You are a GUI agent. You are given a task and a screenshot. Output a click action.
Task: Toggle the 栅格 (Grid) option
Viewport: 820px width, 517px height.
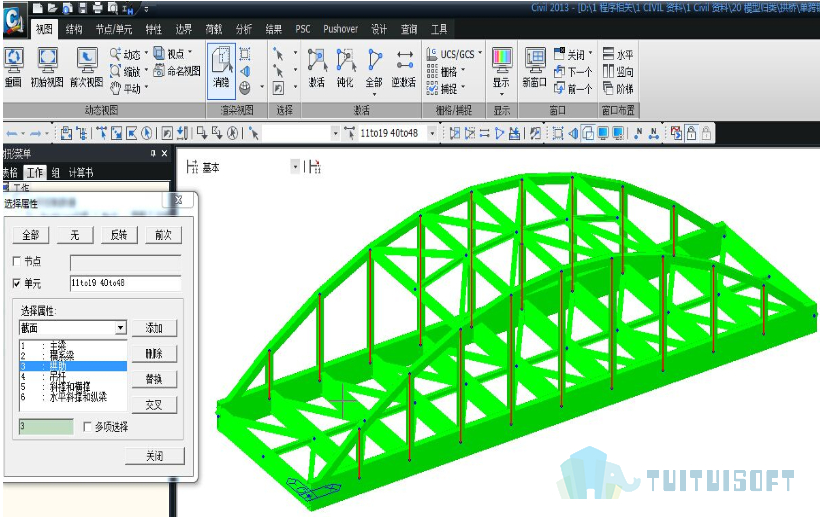[445, 71]
